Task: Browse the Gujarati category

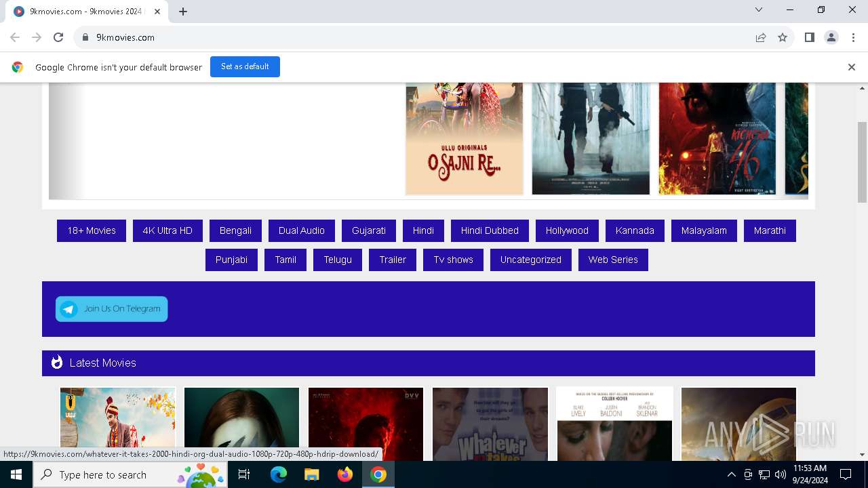Action: click(369, 230)
